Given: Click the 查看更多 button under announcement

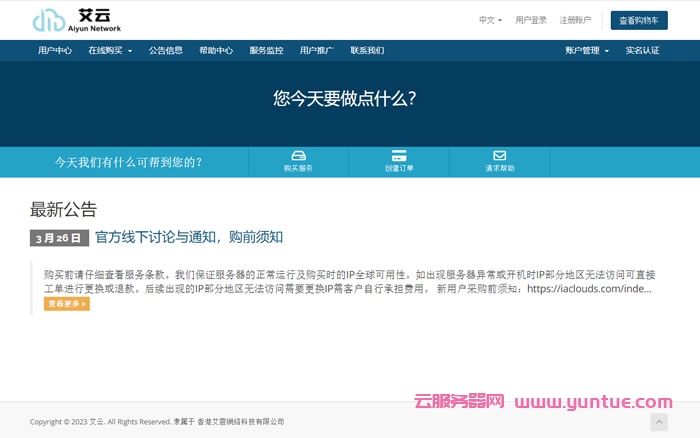Looking at the screenshot, I should (x=67, y=303).
